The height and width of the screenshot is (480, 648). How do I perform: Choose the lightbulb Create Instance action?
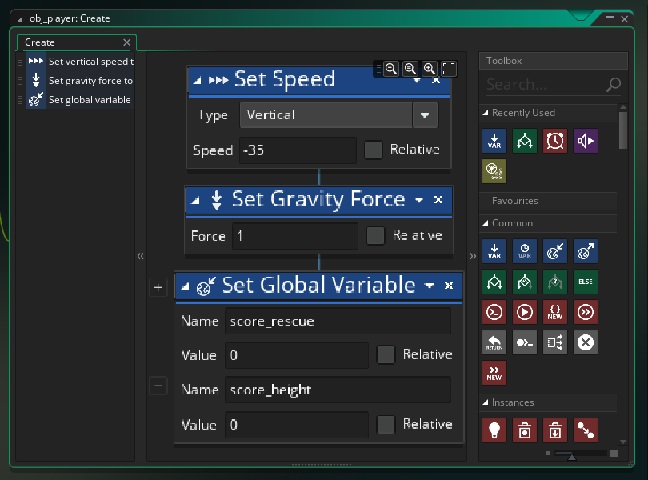493,430
